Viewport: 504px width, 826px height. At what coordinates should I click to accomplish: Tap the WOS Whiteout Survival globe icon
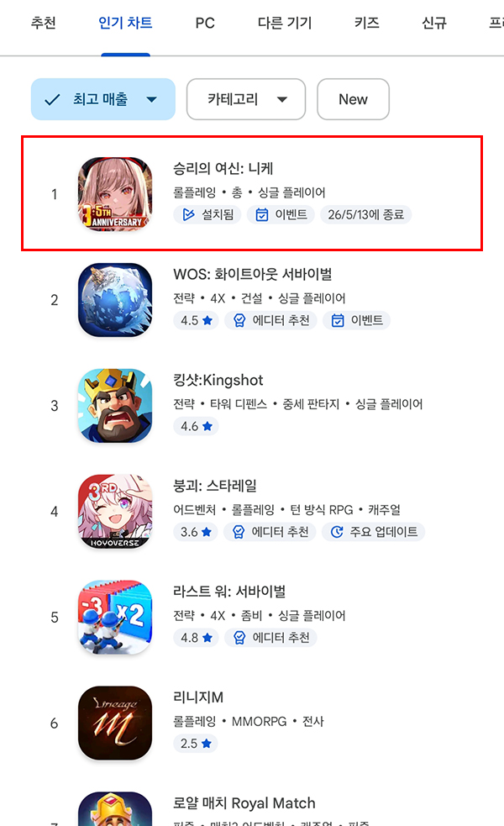point(115,300)
